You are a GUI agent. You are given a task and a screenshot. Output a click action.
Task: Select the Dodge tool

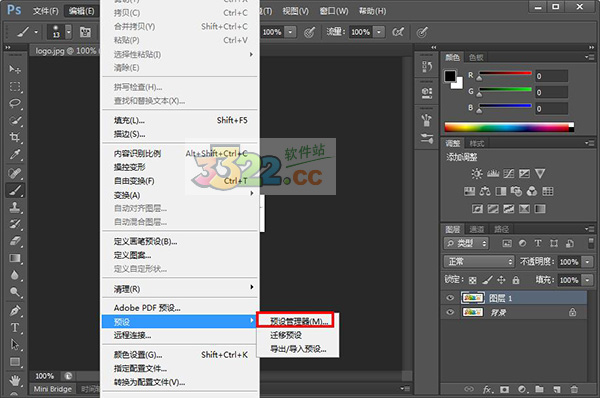click(x=15, y=292)
